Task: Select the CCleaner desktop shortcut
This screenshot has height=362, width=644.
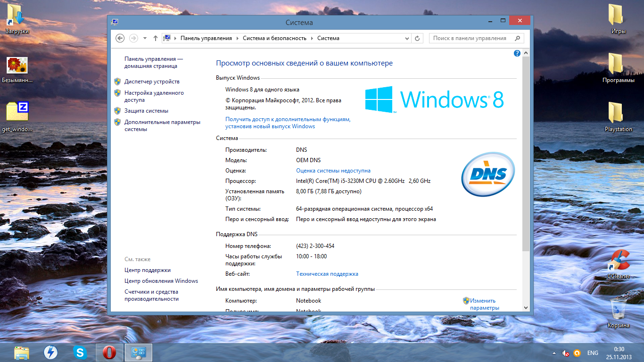Action: pos(618,264)
